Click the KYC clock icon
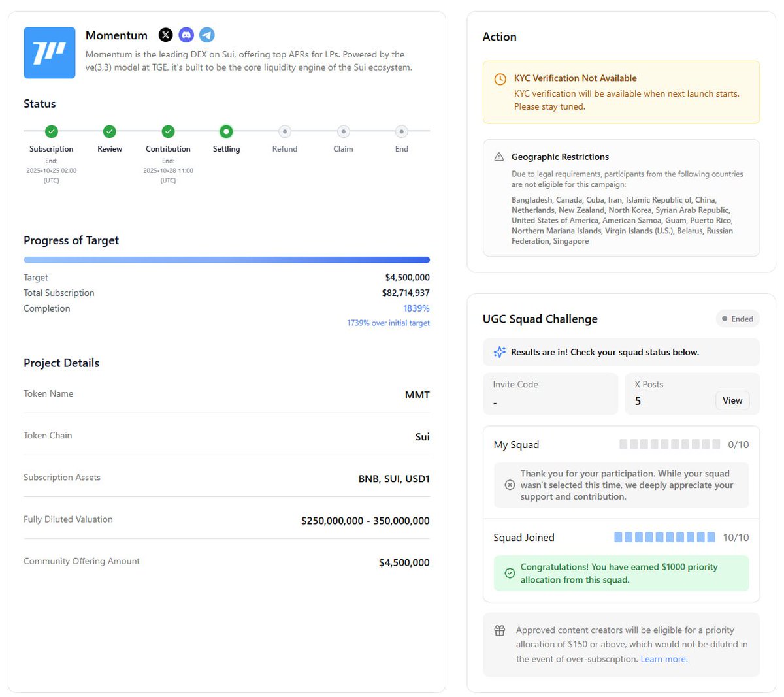 (x=500, y=79)
